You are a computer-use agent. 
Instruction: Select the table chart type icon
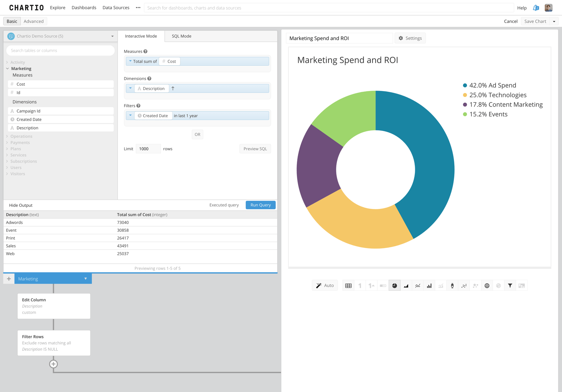tap(348, 285)
